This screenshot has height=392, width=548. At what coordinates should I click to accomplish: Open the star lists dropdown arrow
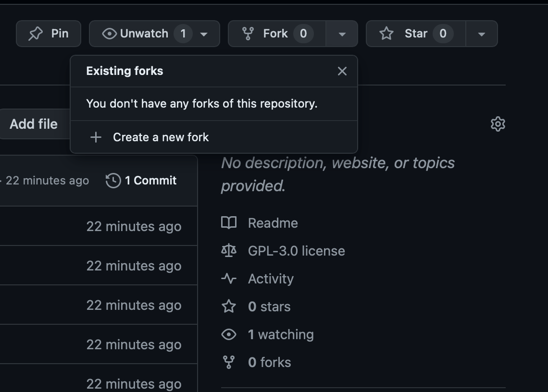tap(481, 34)
